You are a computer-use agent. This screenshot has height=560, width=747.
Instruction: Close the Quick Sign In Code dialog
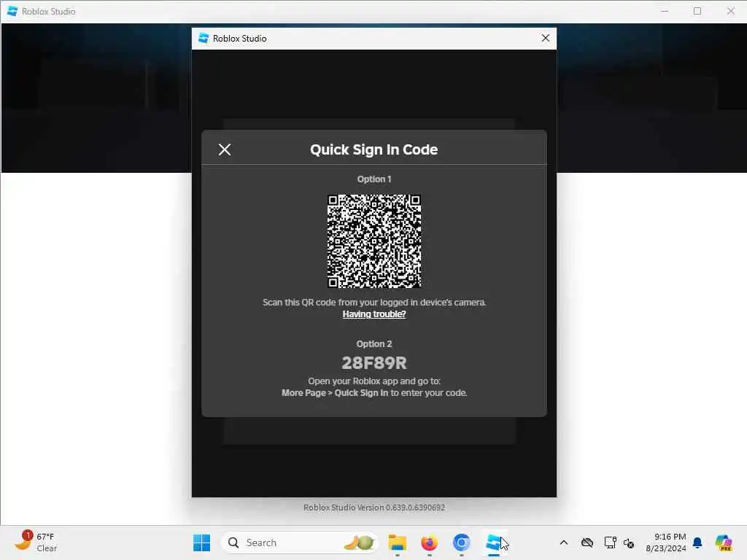(x=225, y=149)
